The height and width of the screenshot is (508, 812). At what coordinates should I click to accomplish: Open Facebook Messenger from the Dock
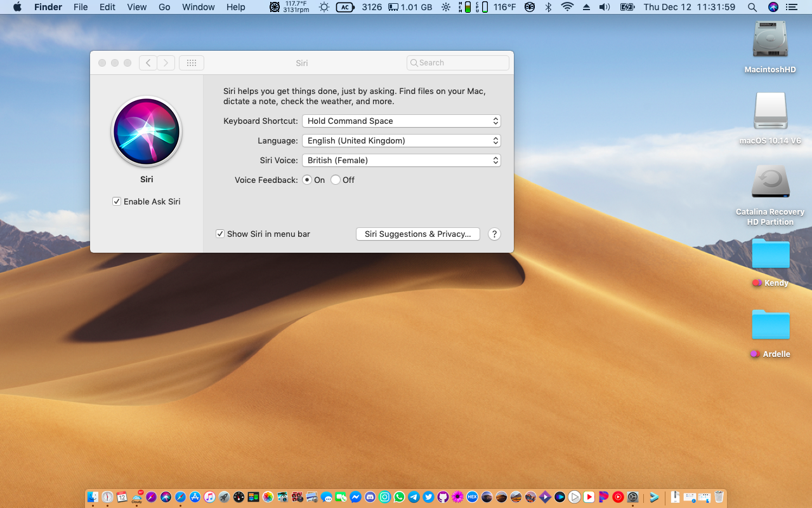click(355, 497)
